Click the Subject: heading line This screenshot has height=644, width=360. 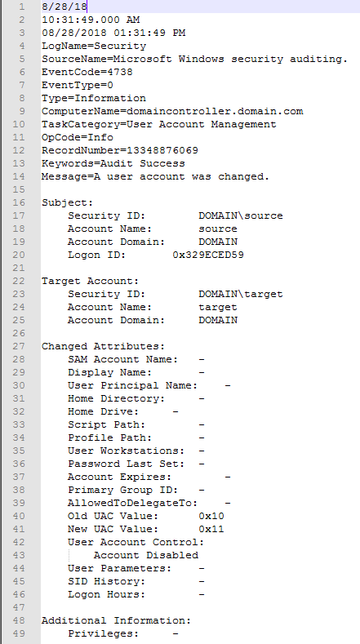click(68, 203)
